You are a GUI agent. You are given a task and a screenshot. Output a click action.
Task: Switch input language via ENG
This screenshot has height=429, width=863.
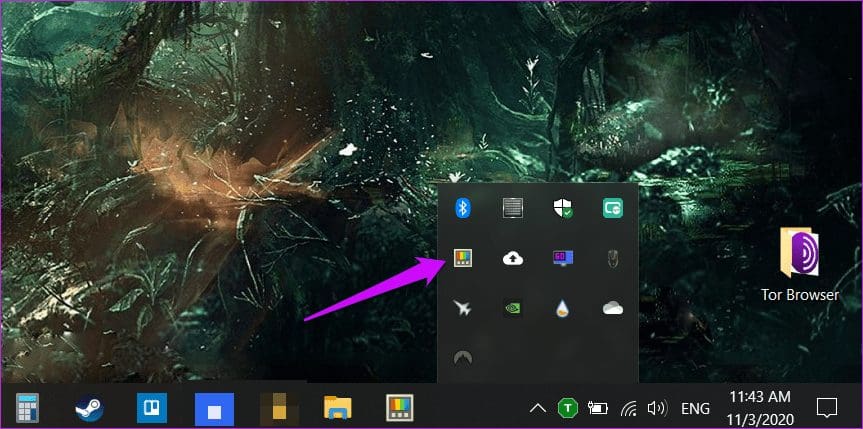695,408
